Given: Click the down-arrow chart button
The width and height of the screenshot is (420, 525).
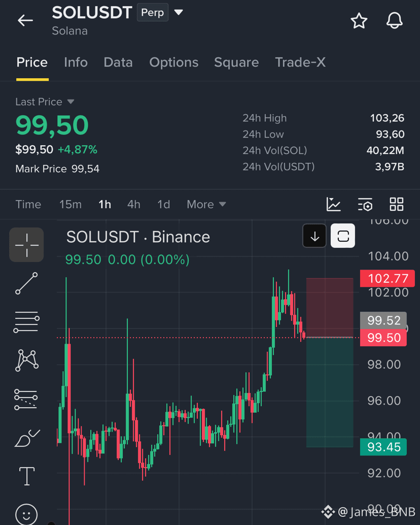Looking at the screenshot, I should click(x=314, y=236).
